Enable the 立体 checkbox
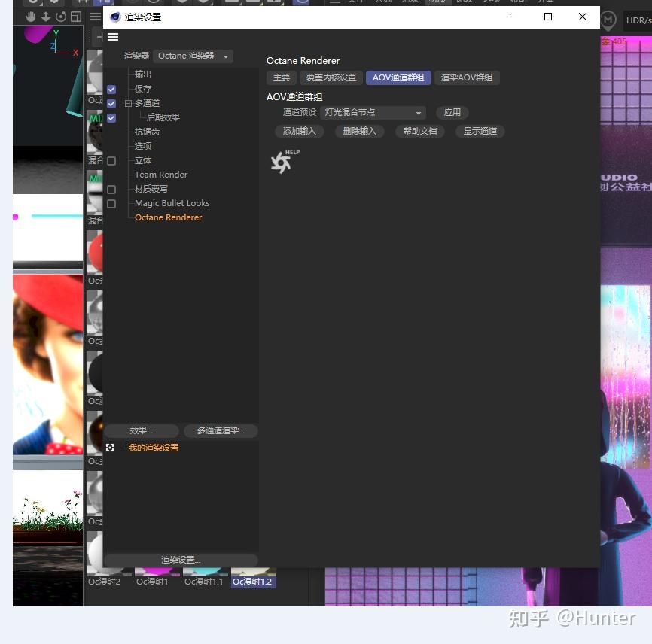The image size is (652, 644). tap(111, 160)
